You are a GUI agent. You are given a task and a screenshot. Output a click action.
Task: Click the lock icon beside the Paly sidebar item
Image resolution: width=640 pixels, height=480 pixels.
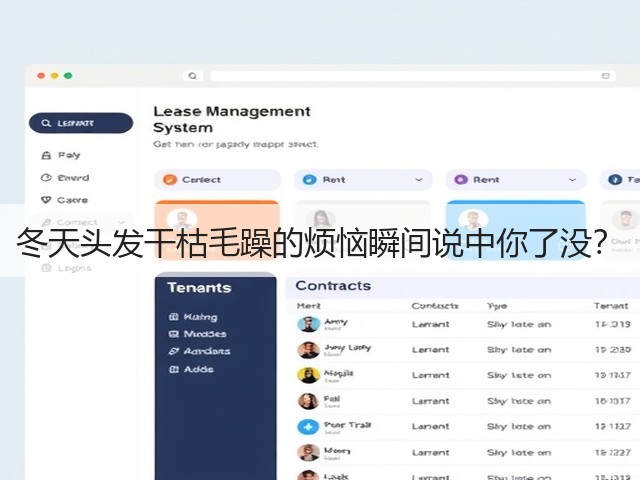46,156
